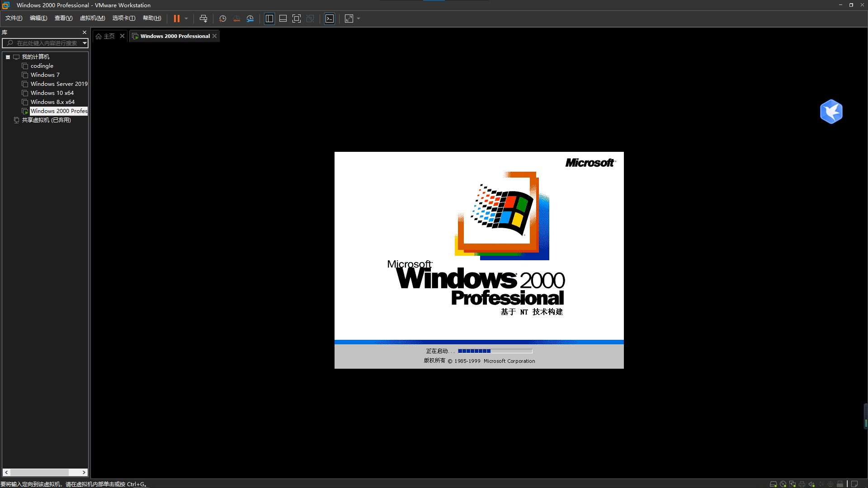Take a snapshot of this virtual machine
868x488 pixels.
coord(222,19)
